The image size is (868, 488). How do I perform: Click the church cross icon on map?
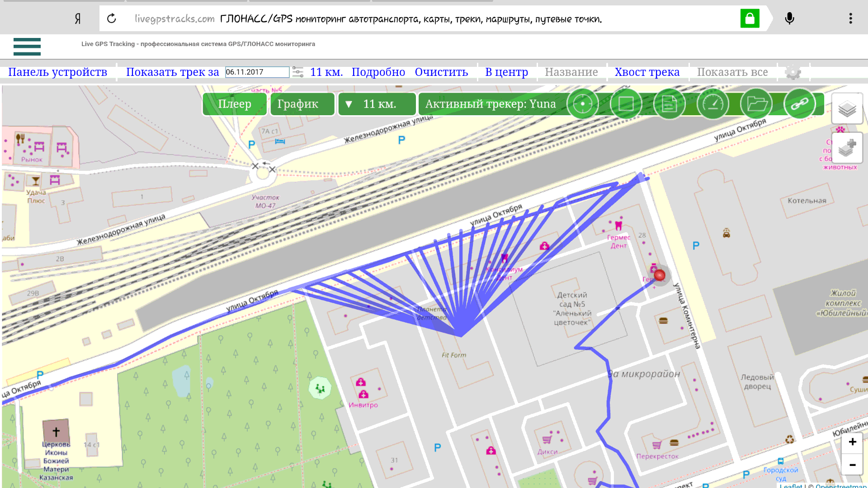(56, 432)
